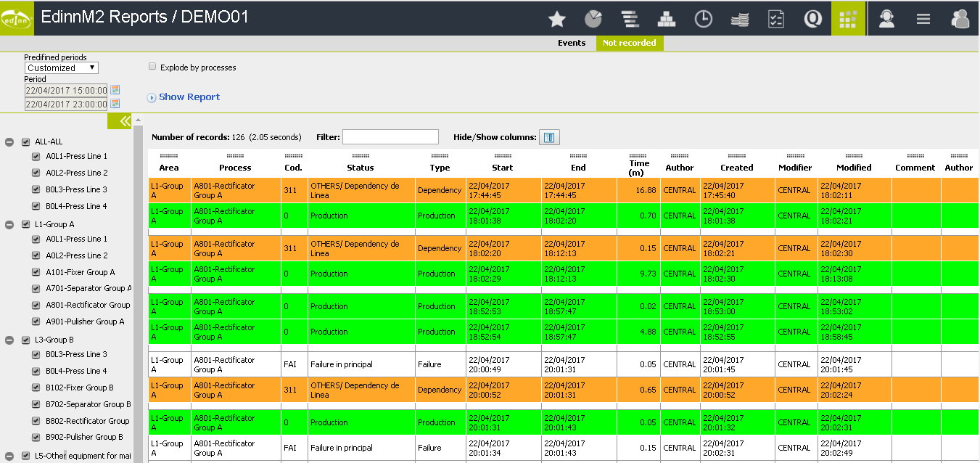Open the hamburger menu icon

coord(923,19)
